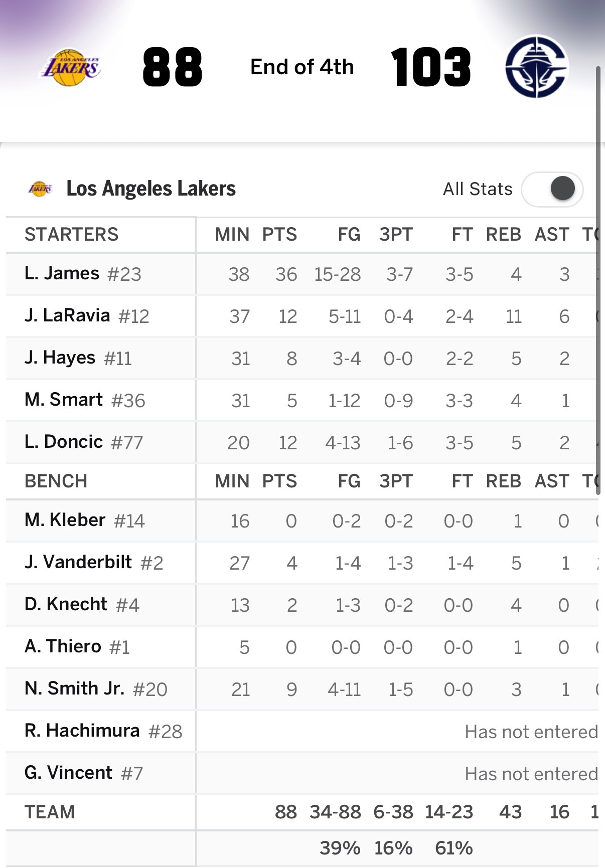Screen dimensions: 605x868
Task: Click the Los Angeles Lakers team heading
Action: (x=151, y=189)
